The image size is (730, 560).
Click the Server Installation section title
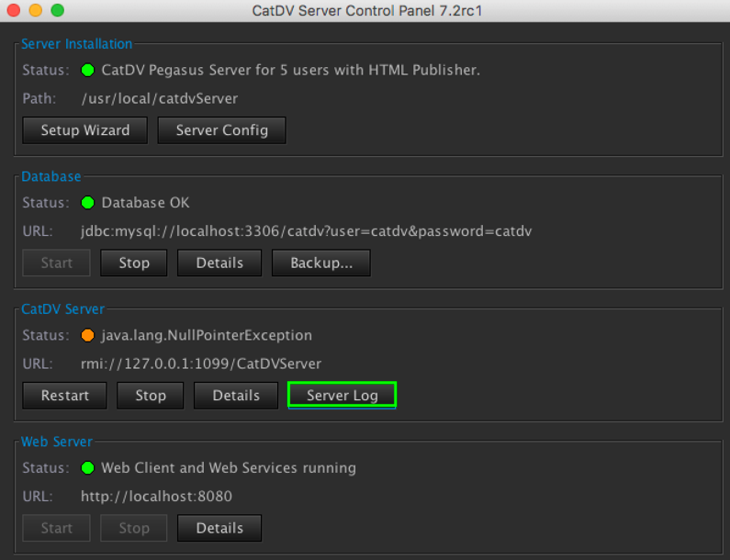pyautogui.click(x=77, y=44)
